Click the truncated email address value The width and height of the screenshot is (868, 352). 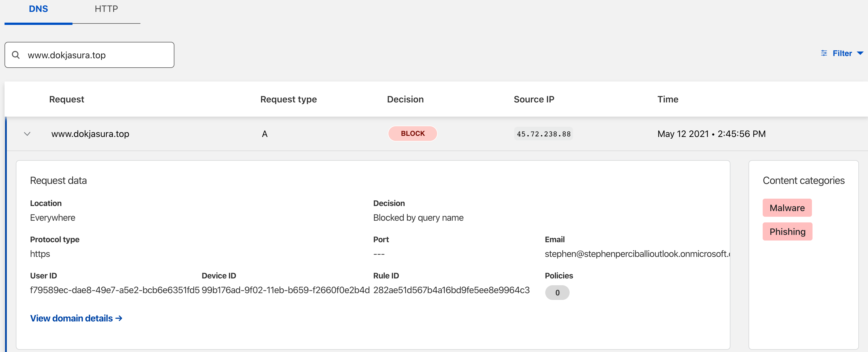(636, 254)
